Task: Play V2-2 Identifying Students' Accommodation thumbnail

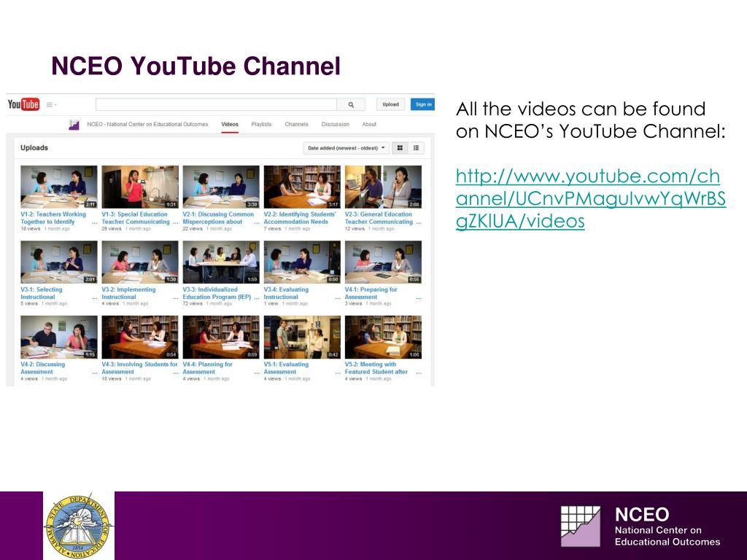Action: point(302,187)
